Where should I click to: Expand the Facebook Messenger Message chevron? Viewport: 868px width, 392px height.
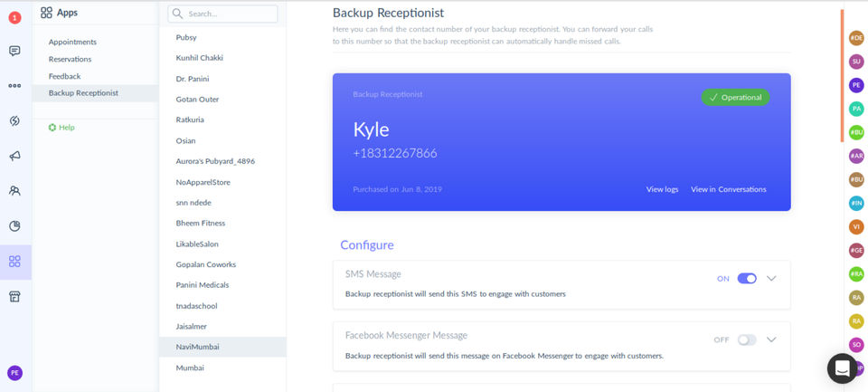pyautogui.click(x=771, y=339)
